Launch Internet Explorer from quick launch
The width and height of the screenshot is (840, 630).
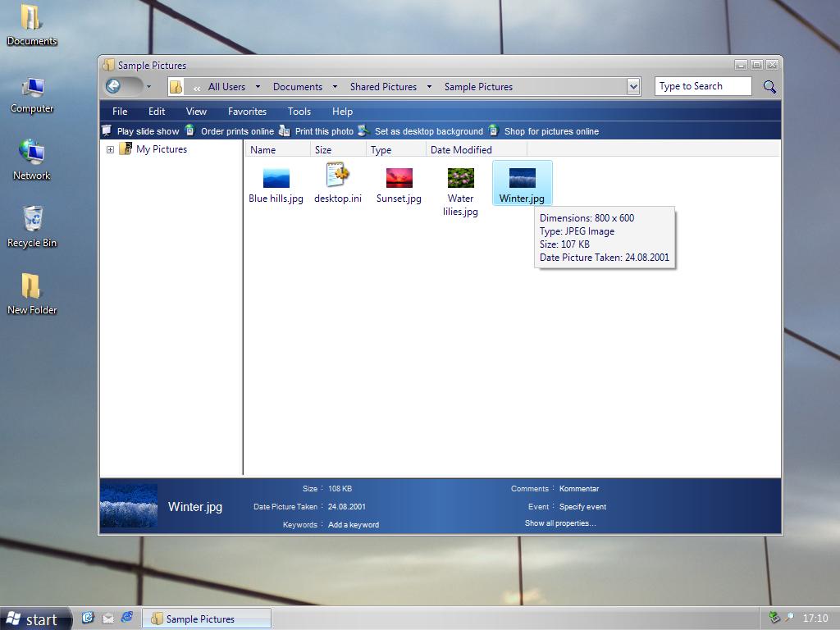tap(127, 618)
